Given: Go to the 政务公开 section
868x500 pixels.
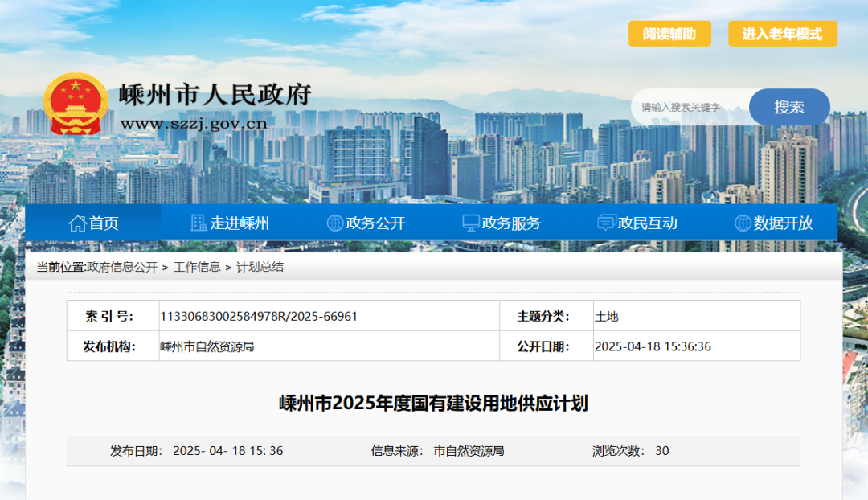Looking at the screenshot, I should (375, 223).
